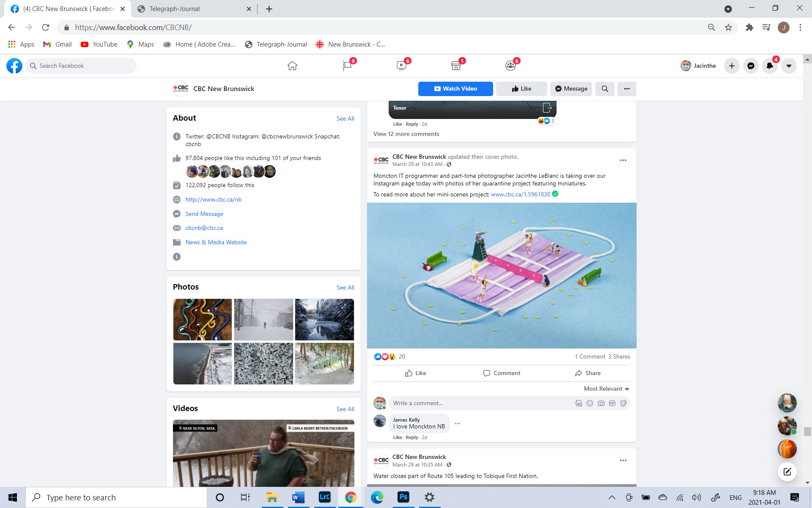Image resolution: width=812 pixels, height=508 pixels.
Task: Open the account dropdown arrow menu
Action: [789, 66]
